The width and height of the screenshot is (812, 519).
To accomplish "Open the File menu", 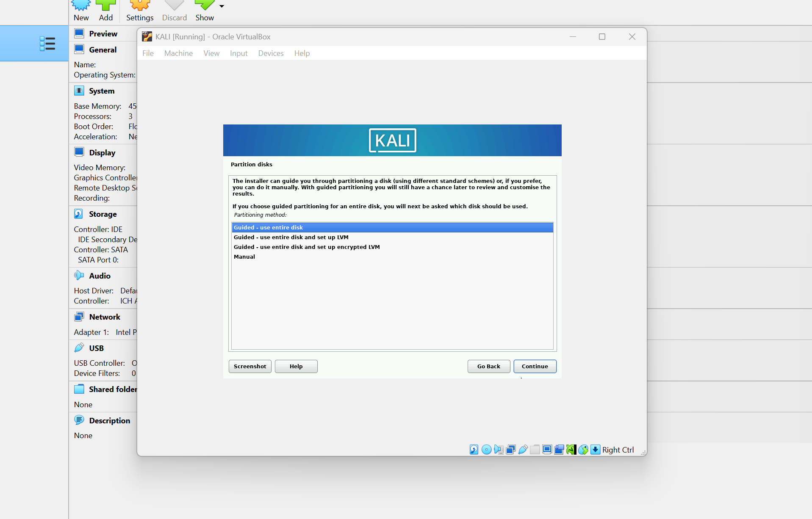I will (148, 53).
